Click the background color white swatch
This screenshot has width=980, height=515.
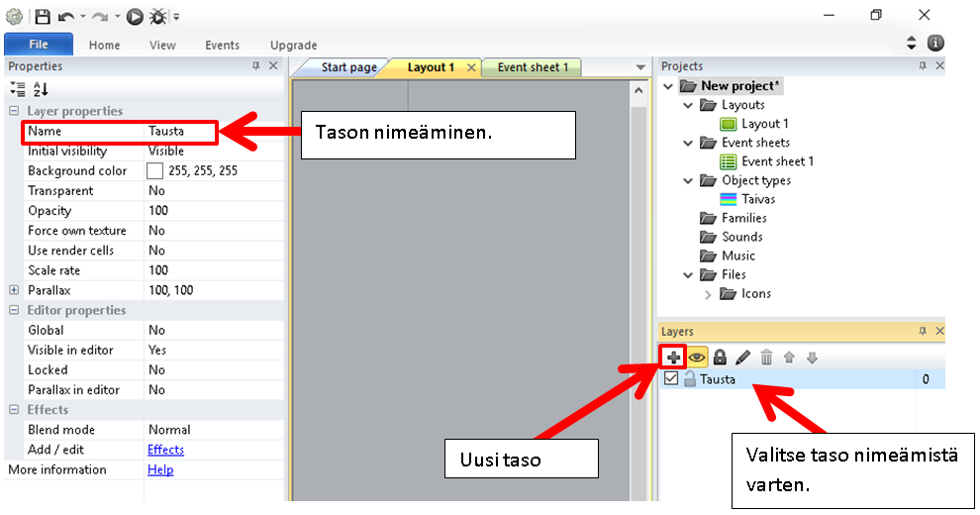click(155, 170)
